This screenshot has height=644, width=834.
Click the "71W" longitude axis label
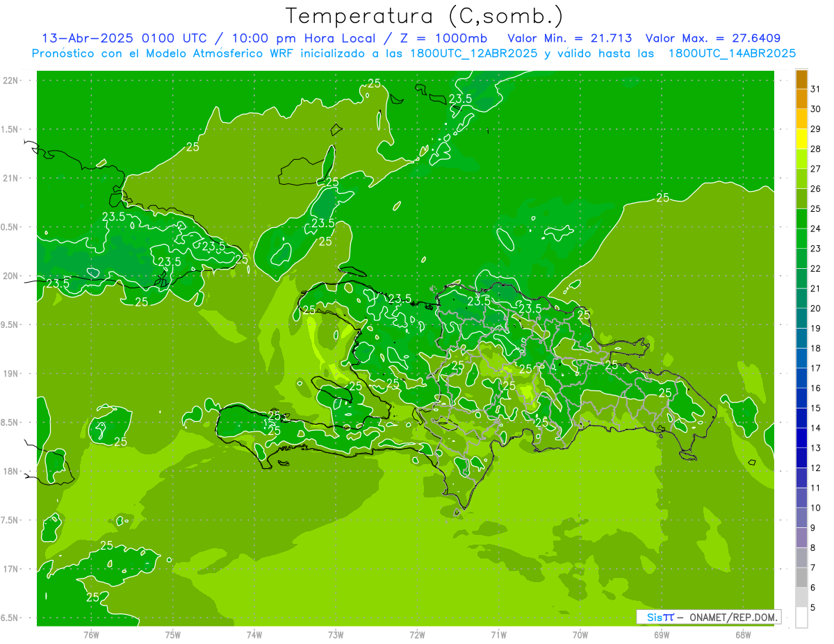pyautogui.click(x=498, y=635)
